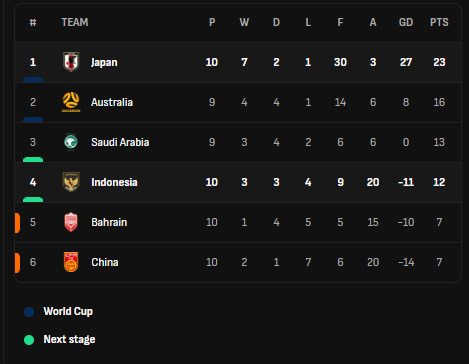Click the Australia Socceroos logo
469x364 pixels.
click(x=71, y=102)
